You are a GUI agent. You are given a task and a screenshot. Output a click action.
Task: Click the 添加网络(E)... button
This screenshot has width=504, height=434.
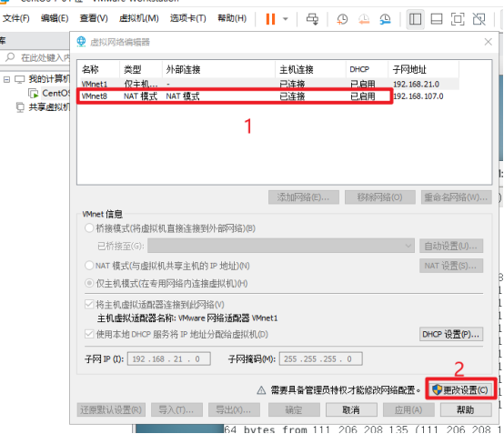pyautogui.click(x=304, y=197)
